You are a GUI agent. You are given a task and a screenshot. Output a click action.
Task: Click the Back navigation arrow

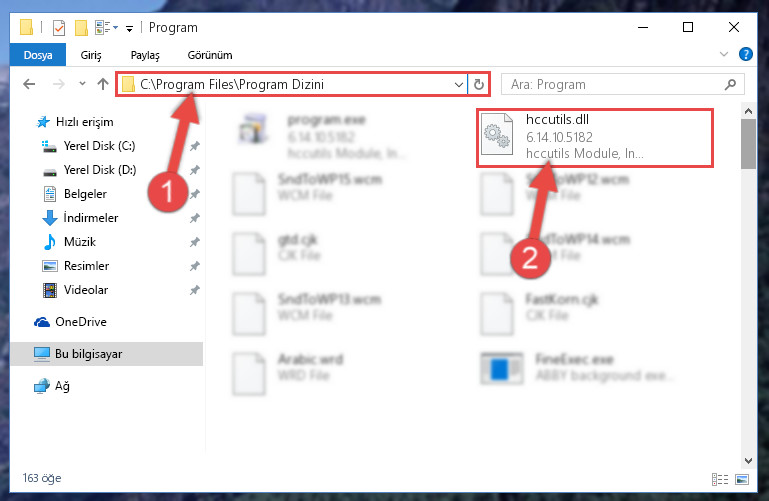point(29,84)
